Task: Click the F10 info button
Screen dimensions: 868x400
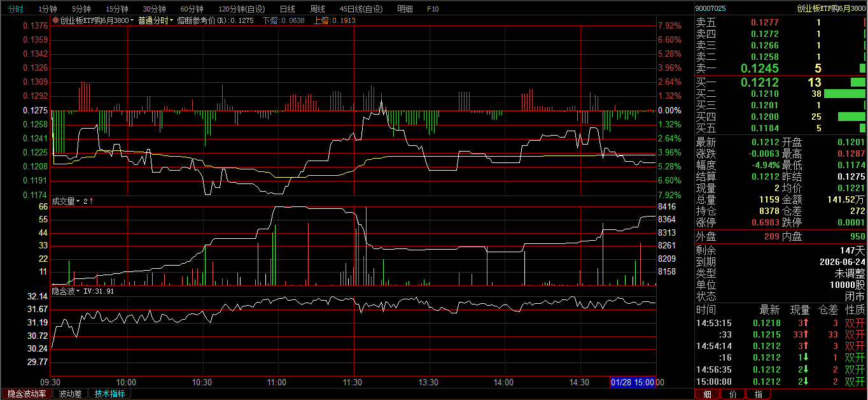Action: click(x=433, y=9)
